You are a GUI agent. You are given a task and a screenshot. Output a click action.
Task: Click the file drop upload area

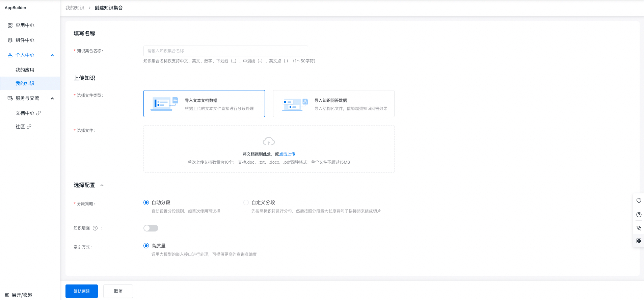click(x=269, y=149)
